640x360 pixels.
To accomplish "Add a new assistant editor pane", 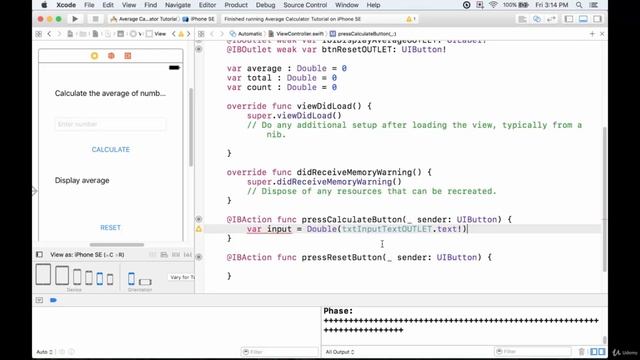I will 592,34.
